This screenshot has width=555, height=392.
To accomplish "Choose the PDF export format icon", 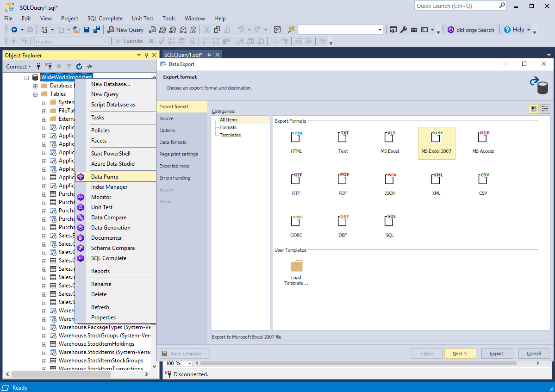I will click(x=343, y=179).
